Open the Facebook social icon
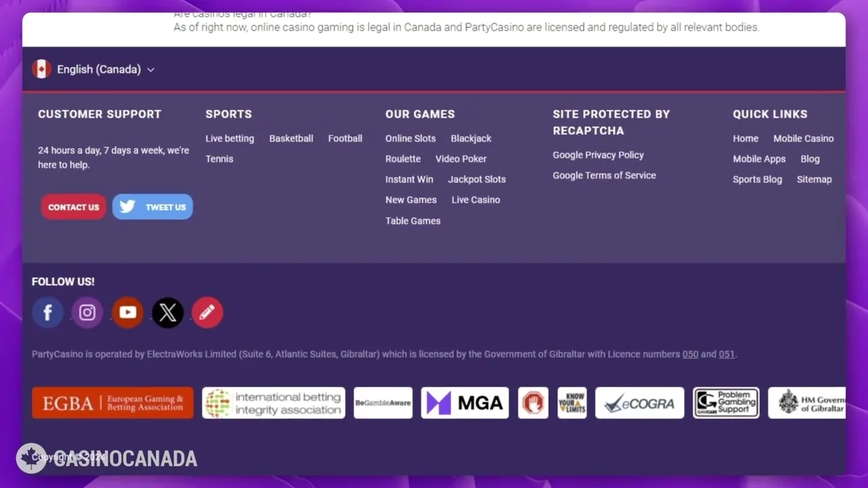Screen dimensions: 868x488 pos(47,312)
